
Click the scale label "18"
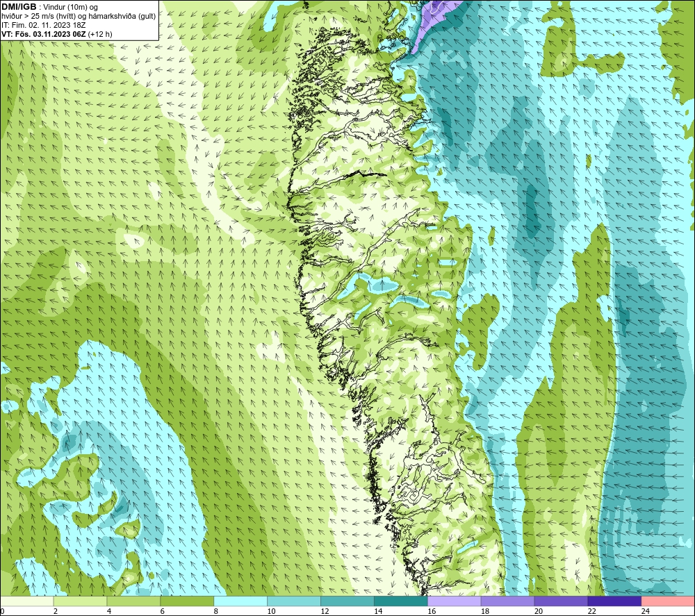point(485,611)
